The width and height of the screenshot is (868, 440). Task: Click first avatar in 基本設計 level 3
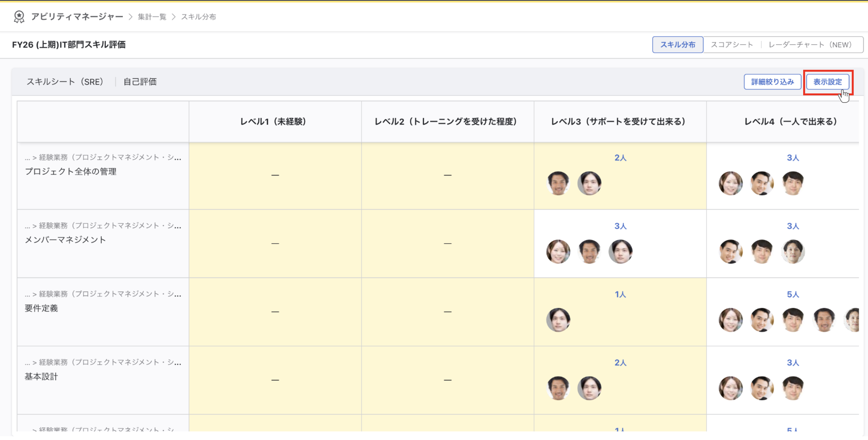[x=558, y=388]
